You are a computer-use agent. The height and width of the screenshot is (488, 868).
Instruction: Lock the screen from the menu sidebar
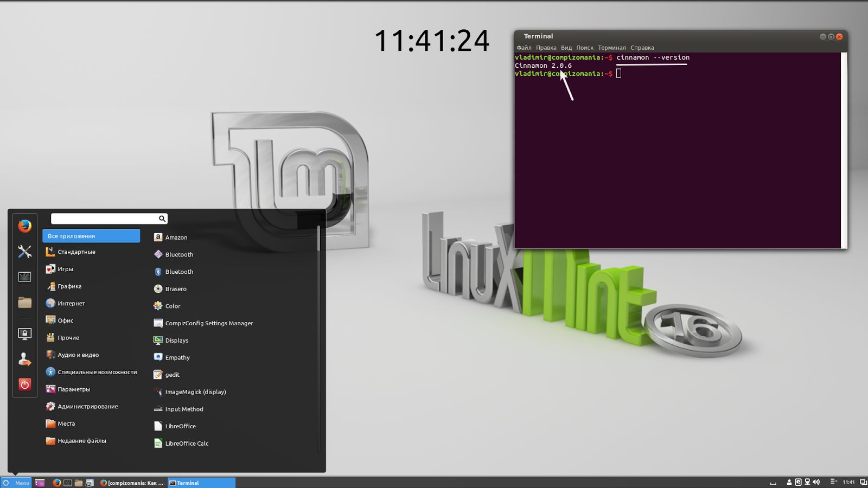coord(24,334)
